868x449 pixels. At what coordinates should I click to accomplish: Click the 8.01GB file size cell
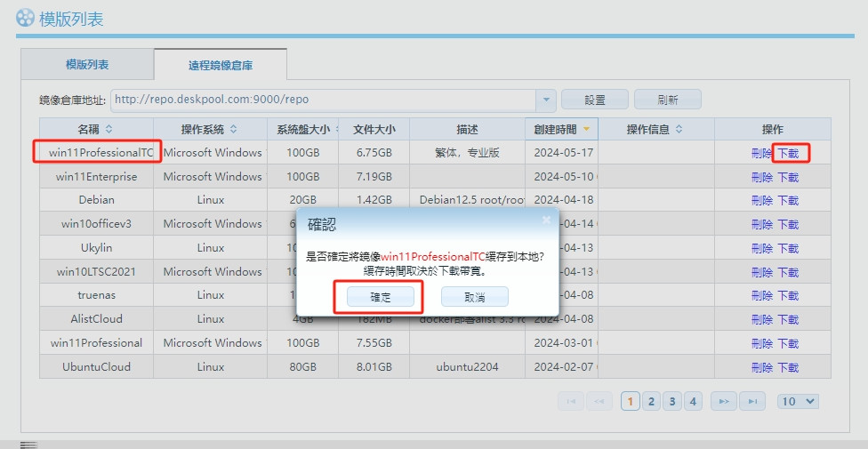click(x=374, y=366)
